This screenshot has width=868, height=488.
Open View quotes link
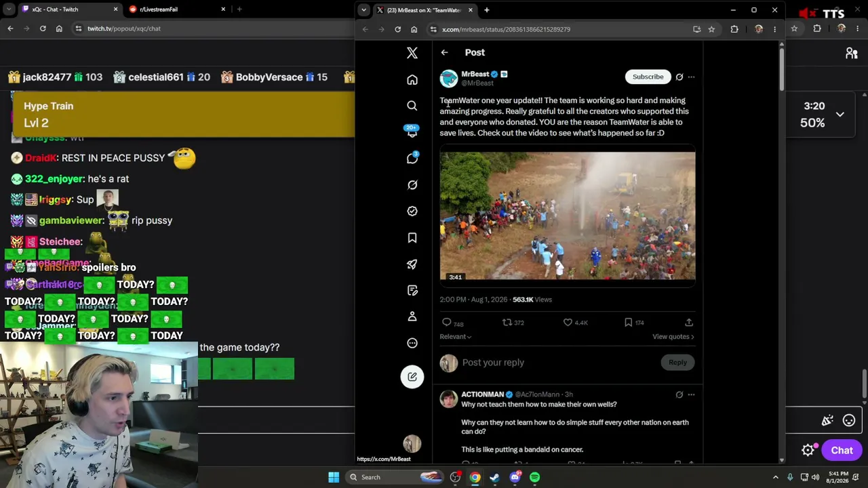pyautogui.click(x=673, y=337)
